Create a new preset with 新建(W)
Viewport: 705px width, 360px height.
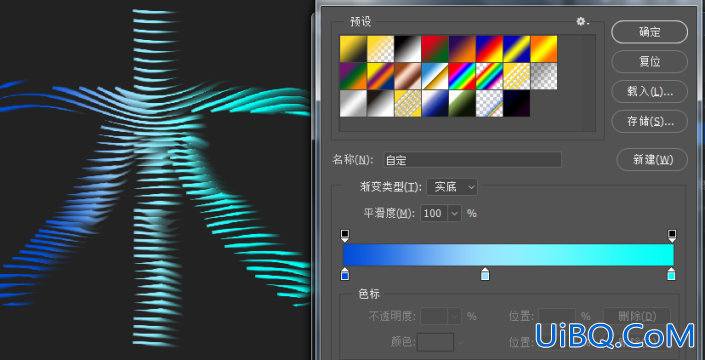point(652,160)
